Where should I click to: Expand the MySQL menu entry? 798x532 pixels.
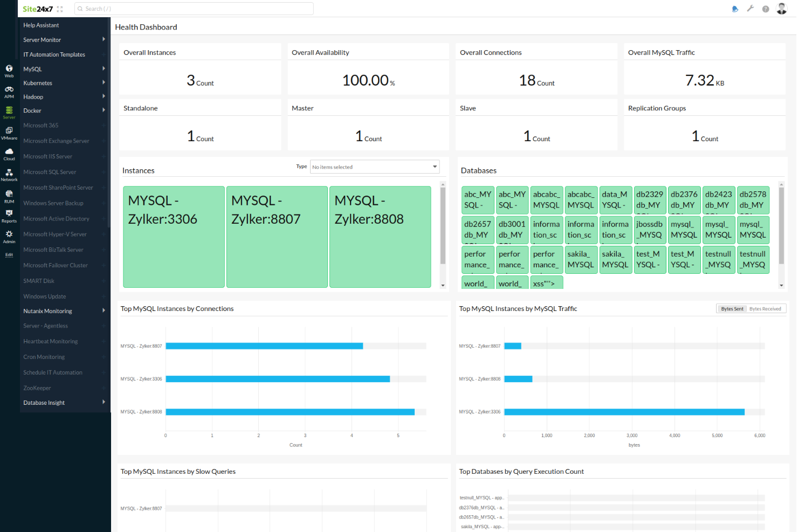[x=32, y=68]
